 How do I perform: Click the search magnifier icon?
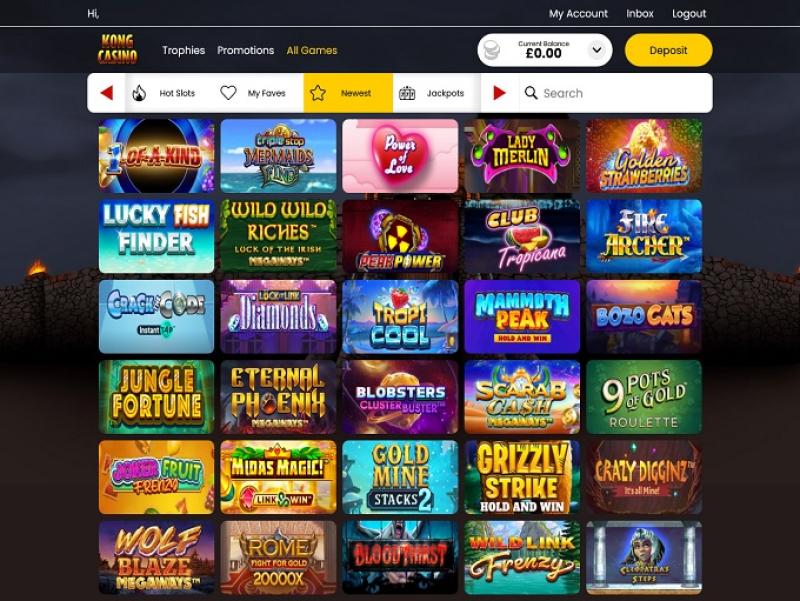tap(531, 93)
